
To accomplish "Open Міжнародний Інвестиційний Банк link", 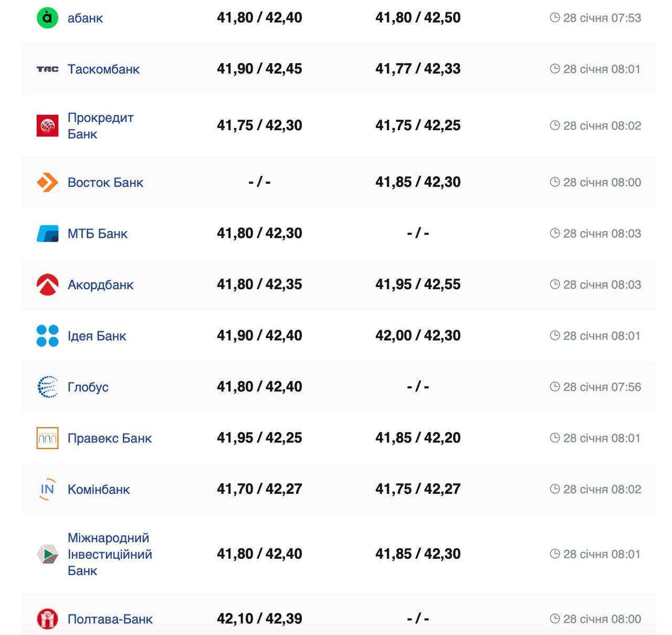I will pyautogui.click(x=110, y=554).
